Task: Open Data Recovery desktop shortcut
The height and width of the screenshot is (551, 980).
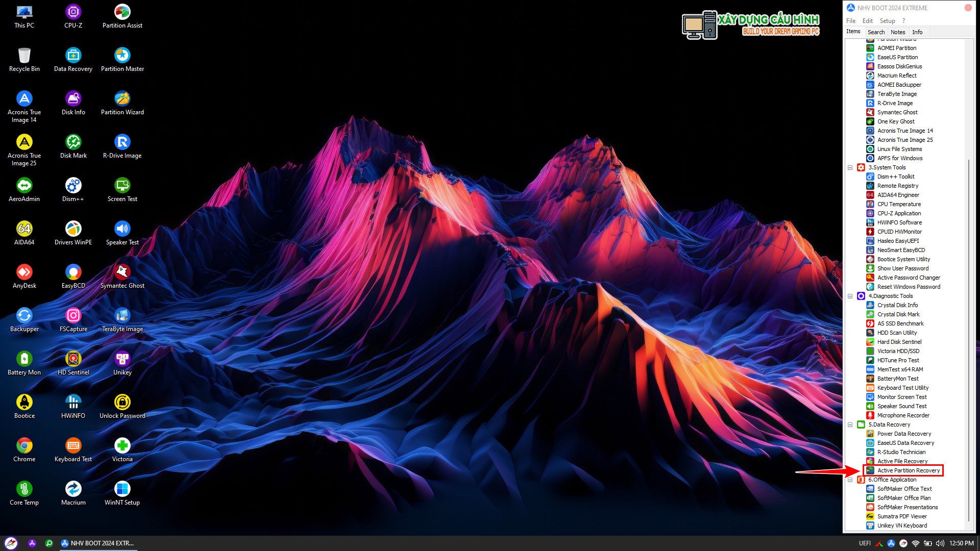Action: point(73,60)
